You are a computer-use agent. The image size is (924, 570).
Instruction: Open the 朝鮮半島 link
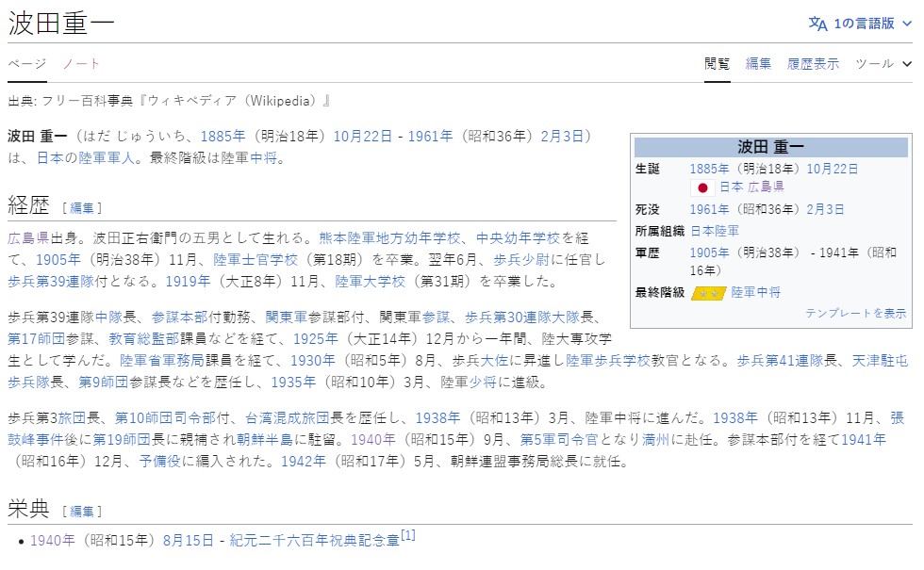coord(265,440)
